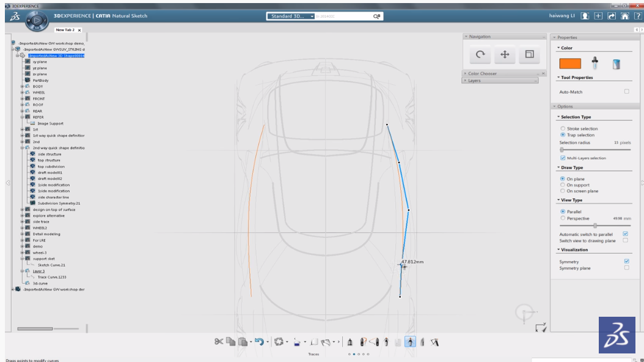Click the home icon in top bar
This screenshot has height=362, width=644.
tap(624, 16)
